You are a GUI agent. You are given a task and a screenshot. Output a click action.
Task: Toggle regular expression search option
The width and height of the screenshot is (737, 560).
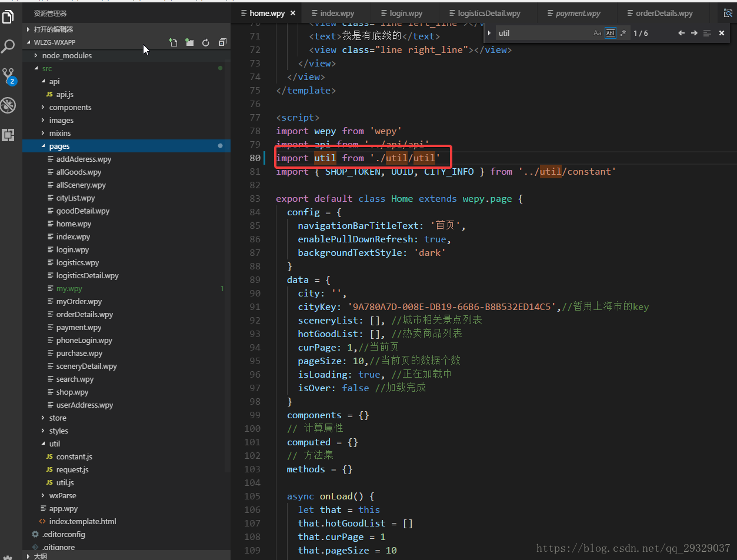[x=623, y=33]
